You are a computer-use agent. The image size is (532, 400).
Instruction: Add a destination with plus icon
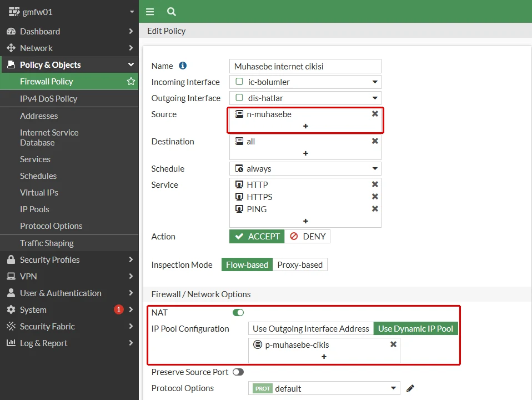(305, 153)
